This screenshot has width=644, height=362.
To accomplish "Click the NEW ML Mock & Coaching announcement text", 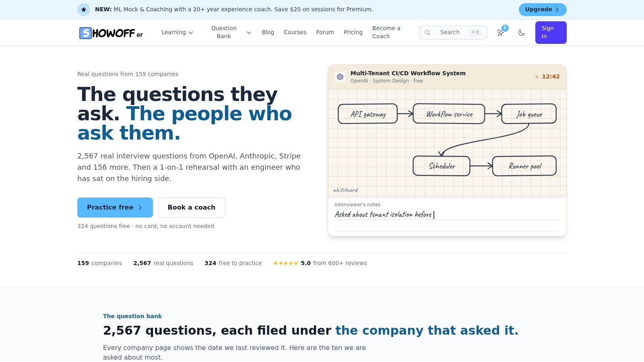I will pyautogui.click(x=234, y=9).
